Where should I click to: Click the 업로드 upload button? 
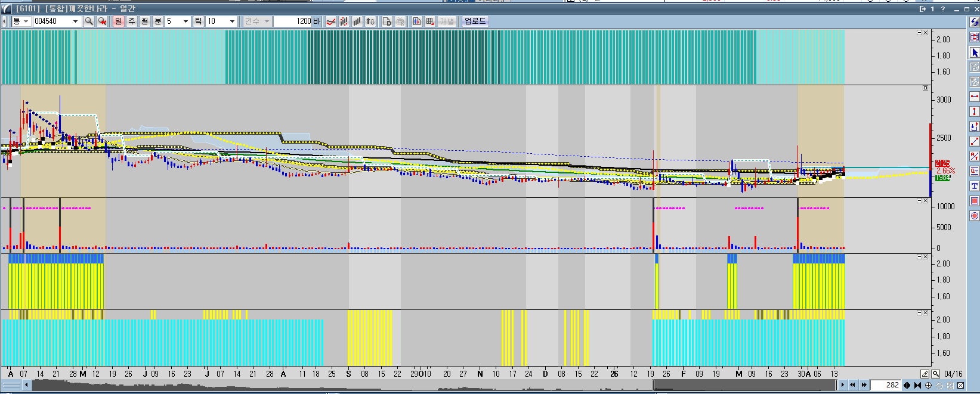tap(475, 21)
